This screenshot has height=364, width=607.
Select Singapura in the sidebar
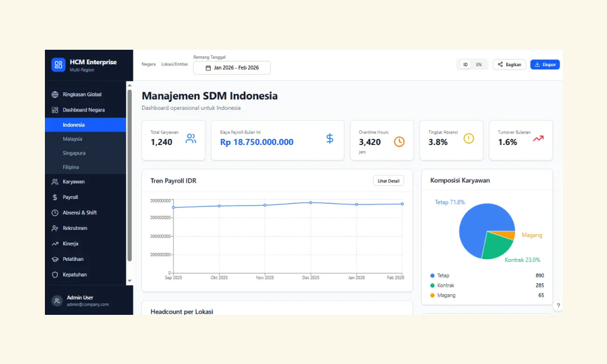point(86,153)
